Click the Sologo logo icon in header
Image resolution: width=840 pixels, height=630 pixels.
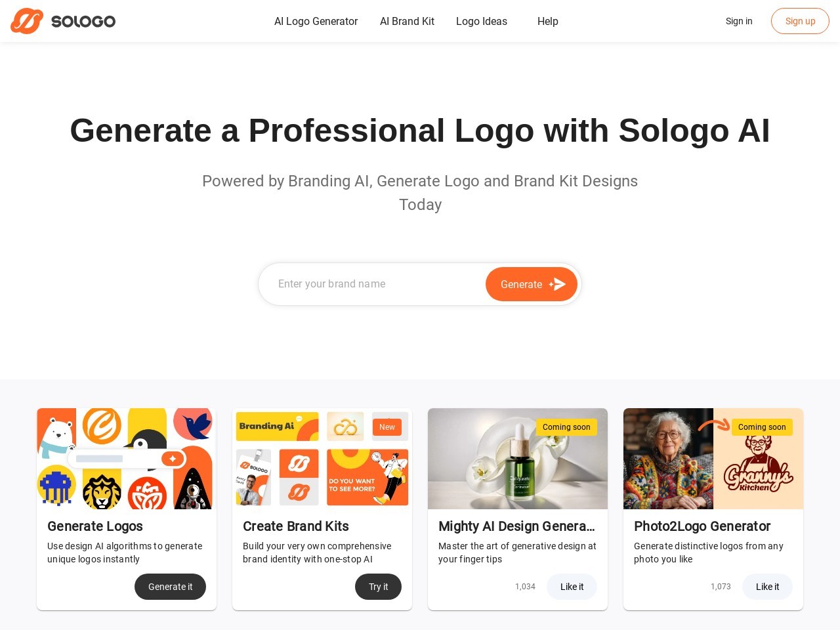pyautogui.click(x=27, y=21)
